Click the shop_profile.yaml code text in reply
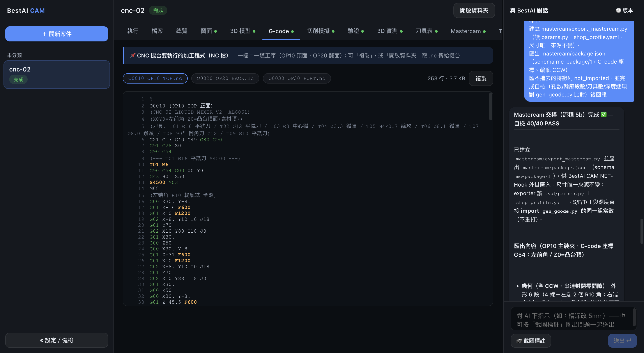 540,202
